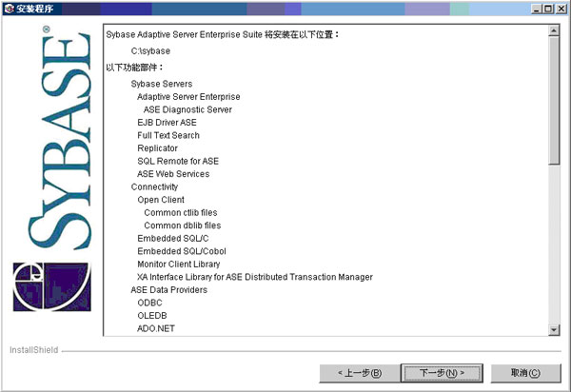Click the 安装程序 window title
This screenshot has width=571, height=392.
[34, 9]
